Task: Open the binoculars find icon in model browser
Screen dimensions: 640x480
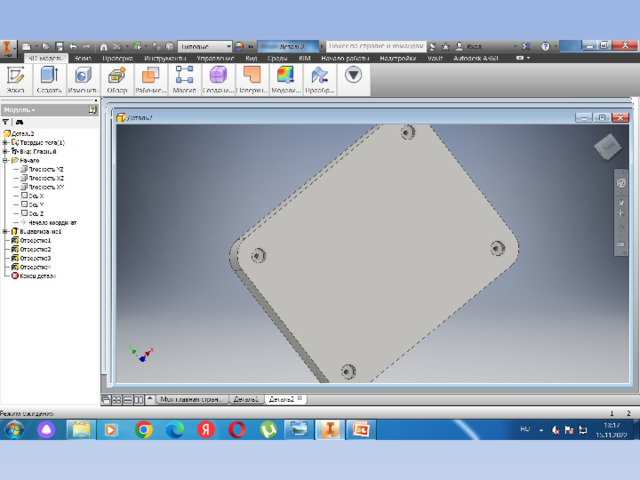Action: click(x=19, y=122)
